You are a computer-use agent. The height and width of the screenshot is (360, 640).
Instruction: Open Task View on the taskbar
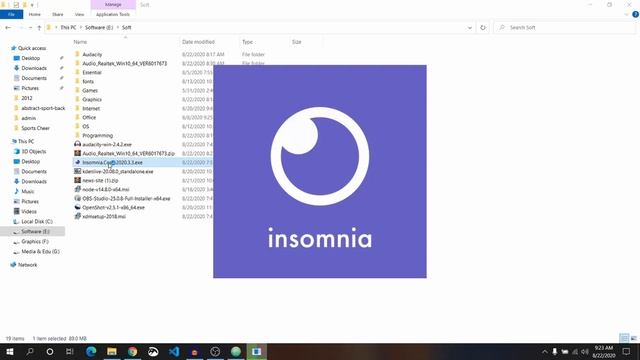[70, 351]
